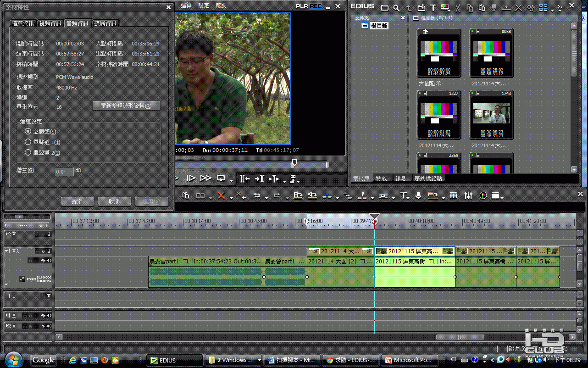Click the add clip icon in bin
The width and height of the screenshot is (588, 368).
(422, 7)
